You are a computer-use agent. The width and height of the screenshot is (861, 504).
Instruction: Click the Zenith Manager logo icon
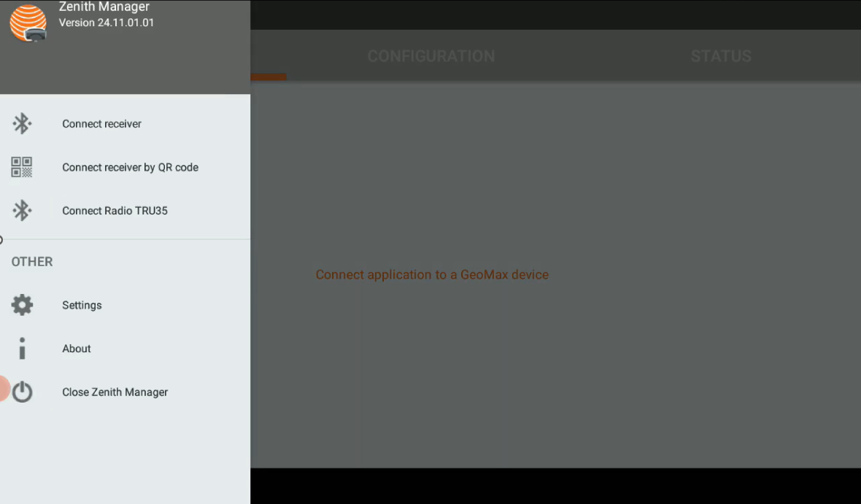tap(28, 23)
